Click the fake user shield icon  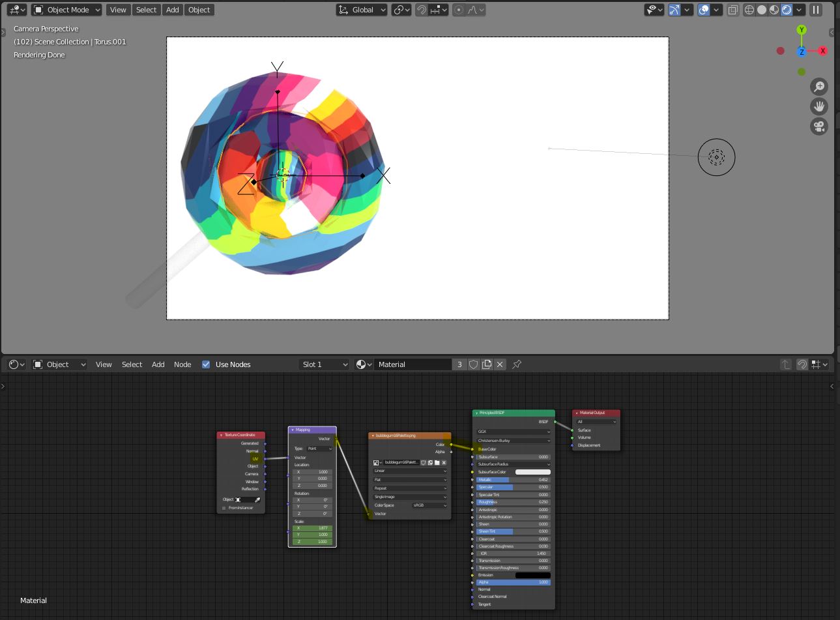[x=474, y=364]
